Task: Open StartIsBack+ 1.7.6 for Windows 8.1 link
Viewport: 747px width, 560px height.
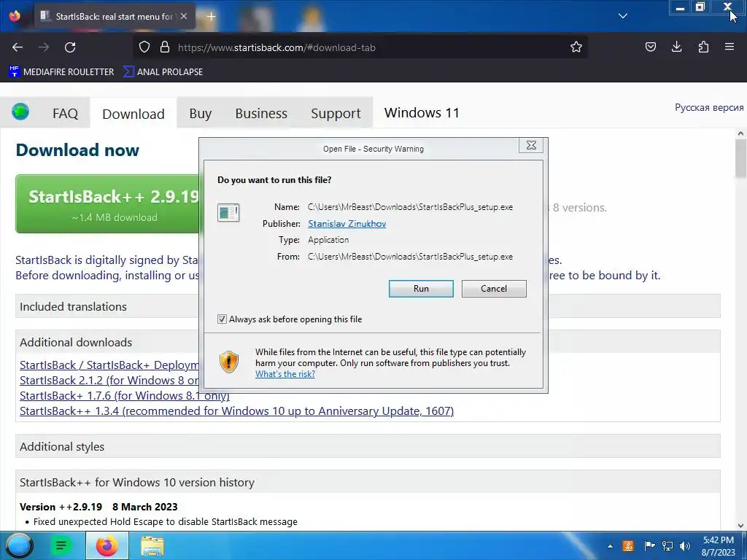Action: tap(124, 396)
